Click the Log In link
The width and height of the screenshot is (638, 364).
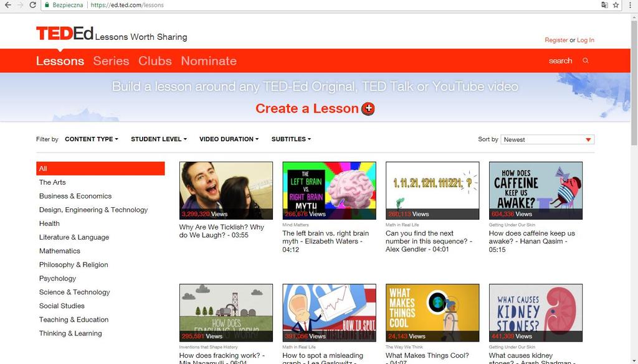click(586, 40)
